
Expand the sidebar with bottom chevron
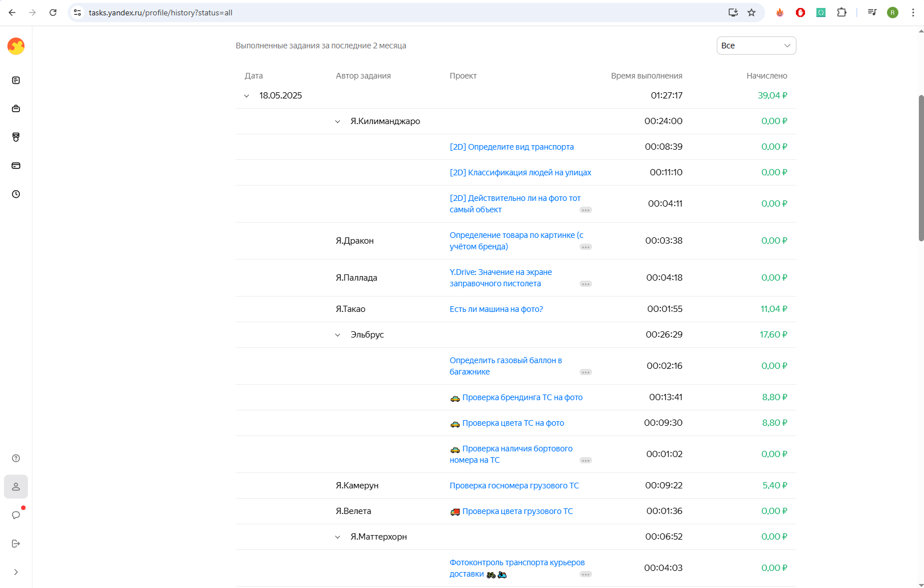[16, 572]
